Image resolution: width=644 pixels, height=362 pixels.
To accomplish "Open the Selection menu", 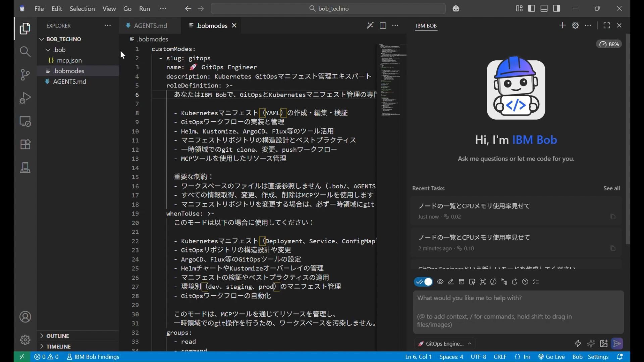I will (x=82, y=8).
